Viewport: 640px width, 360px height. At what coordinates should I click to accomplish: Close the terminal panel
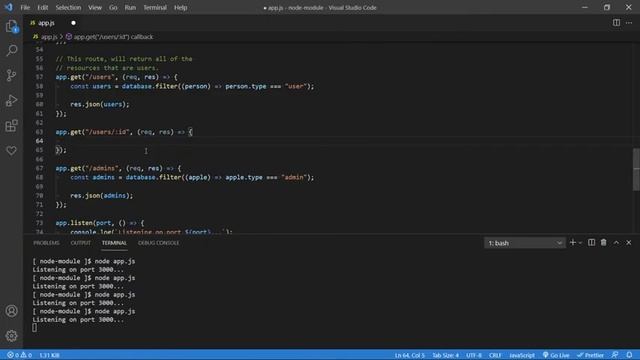click(x=629, y=242)
